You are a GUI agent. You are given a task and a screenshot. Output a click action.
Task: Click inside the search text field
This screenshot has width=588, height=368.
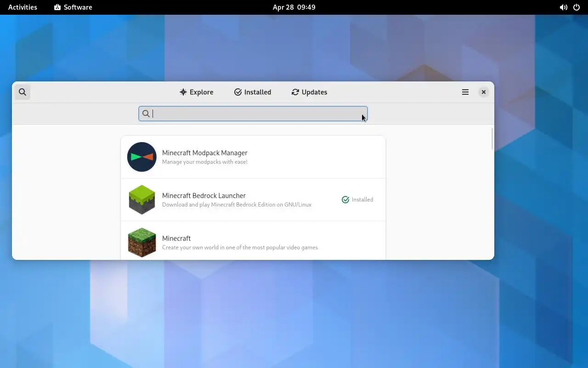(x=253, y=114)
